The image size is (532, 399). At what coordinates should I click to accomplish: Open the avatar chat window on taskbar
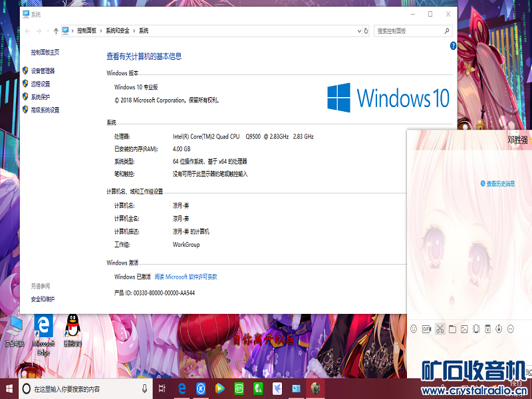click(315, 389)
